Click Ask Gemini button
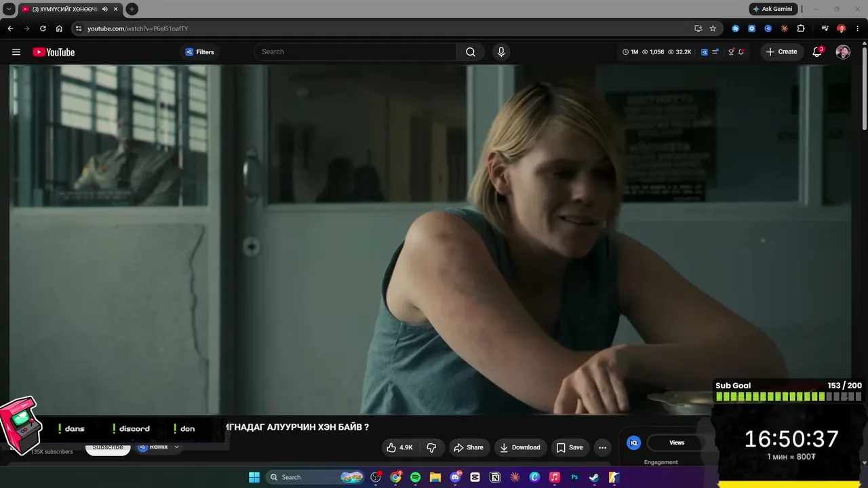The width and height of the screenshot is (868, 488). point(772,9)
